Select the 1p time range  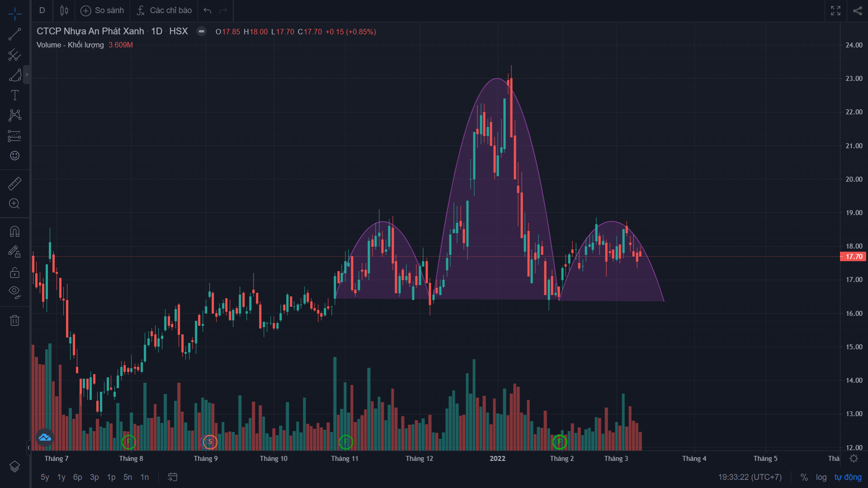111,477
